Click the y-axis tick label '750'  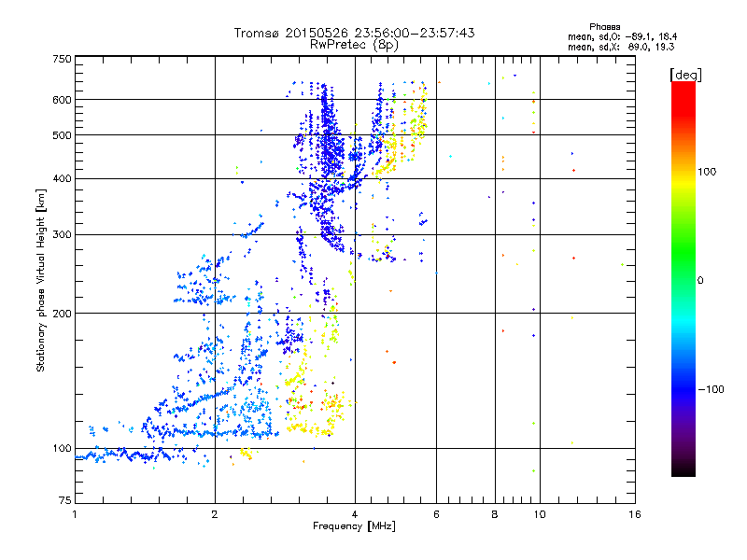[x=62, y=59]
